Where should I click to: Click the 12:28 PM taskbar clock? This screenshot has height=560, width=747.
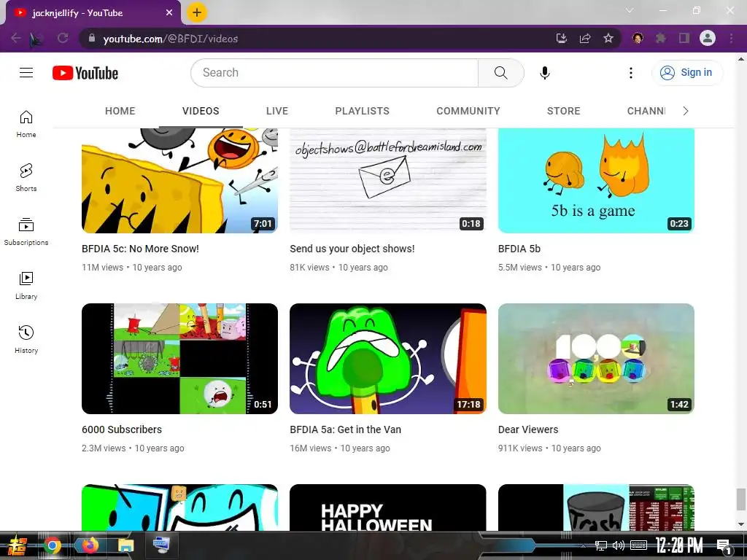point(679,545)
